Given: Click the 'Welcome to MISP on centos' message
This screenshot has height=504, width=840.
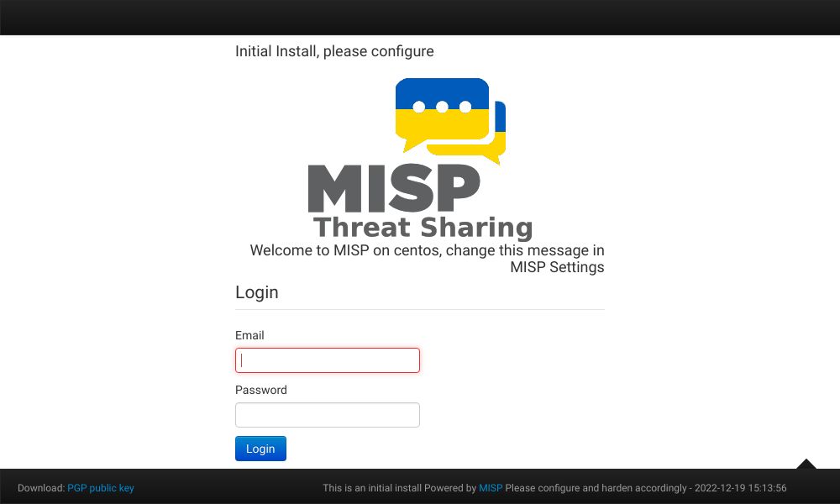Looking at the screenshot, I should [427, 259].
